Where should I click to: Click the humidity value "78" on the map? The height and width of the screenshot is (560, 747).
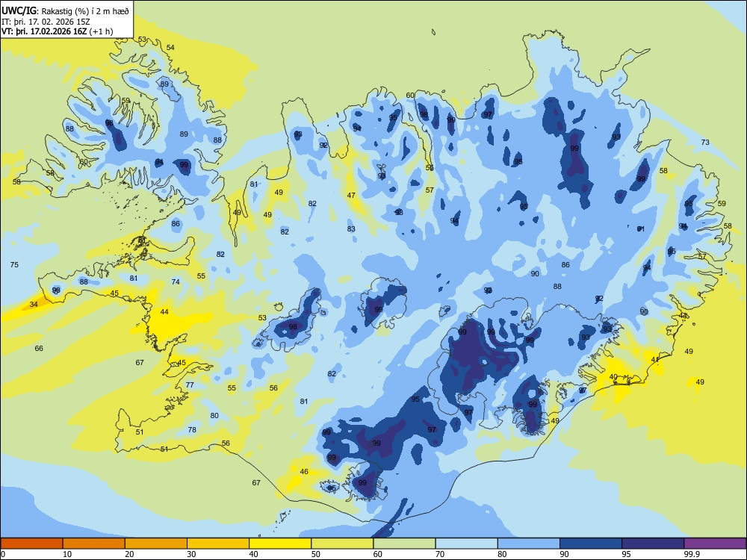coord(192,429)
